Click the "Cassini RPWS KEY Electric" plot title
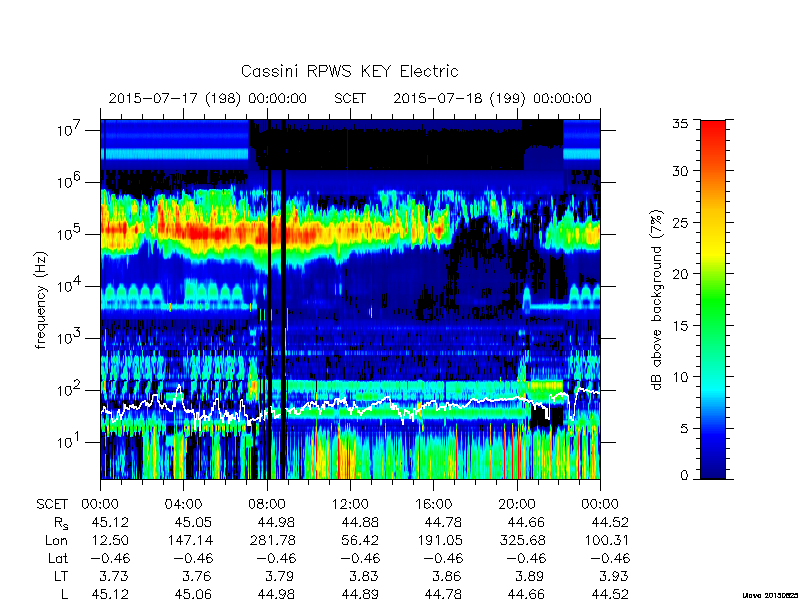The image size is (800, 600). point(349,71)
